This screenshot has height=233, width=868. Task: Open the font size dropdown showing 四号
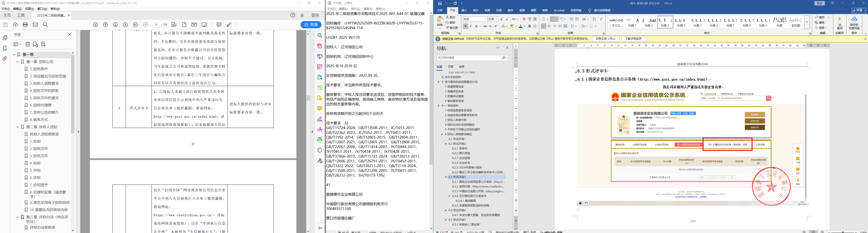point(497,19)
